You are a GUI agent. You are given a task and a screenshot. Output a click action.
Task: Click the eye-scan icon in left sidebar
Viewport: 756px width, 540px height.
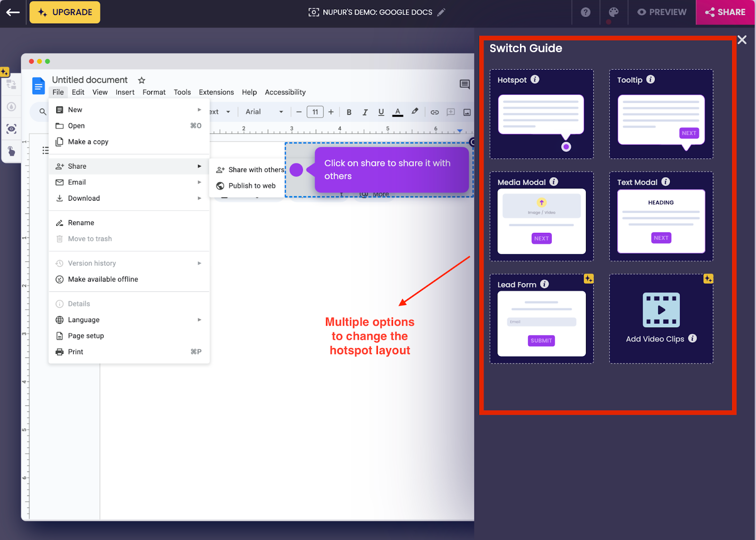[x=11, y=129]
